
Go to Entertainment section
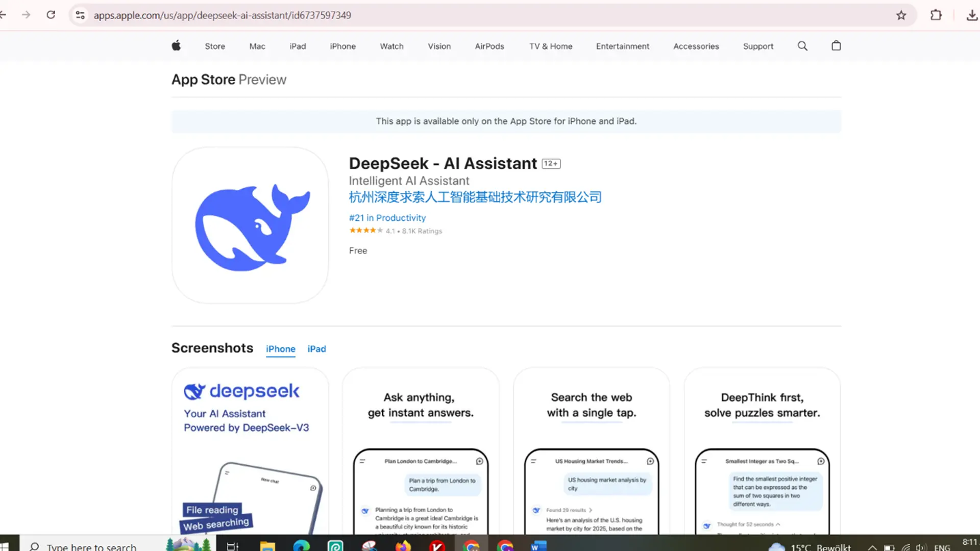coord(623,46)
